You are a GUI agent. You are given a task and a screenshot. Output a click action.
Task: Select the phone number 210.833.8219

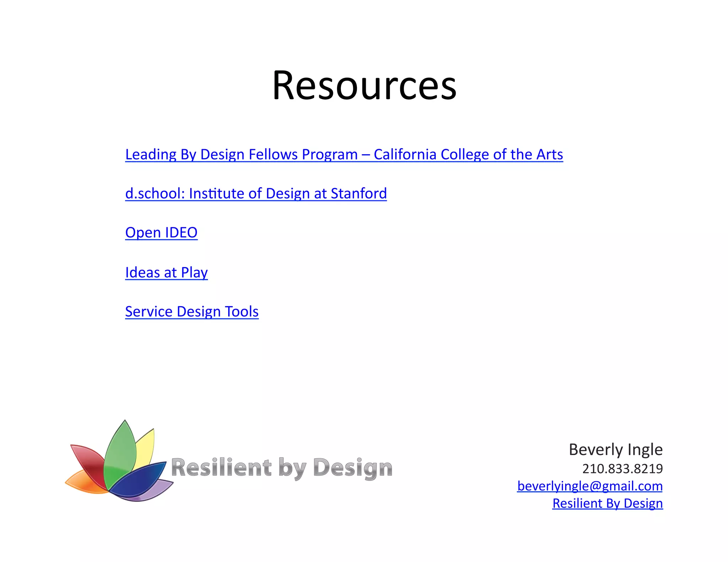click(622, 469)
